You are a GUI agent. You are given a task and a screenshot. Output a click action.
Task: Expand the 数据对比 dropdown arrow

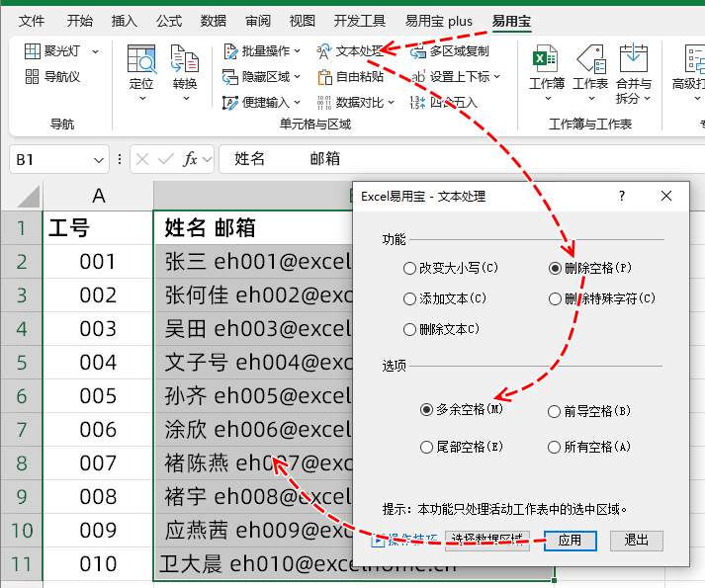(391, 103)
